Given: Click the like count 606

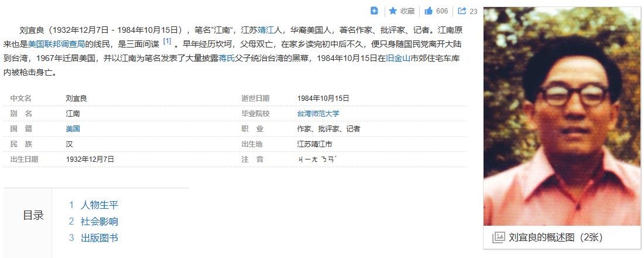Looking at the screenshot, I should (x=442, y=11).
